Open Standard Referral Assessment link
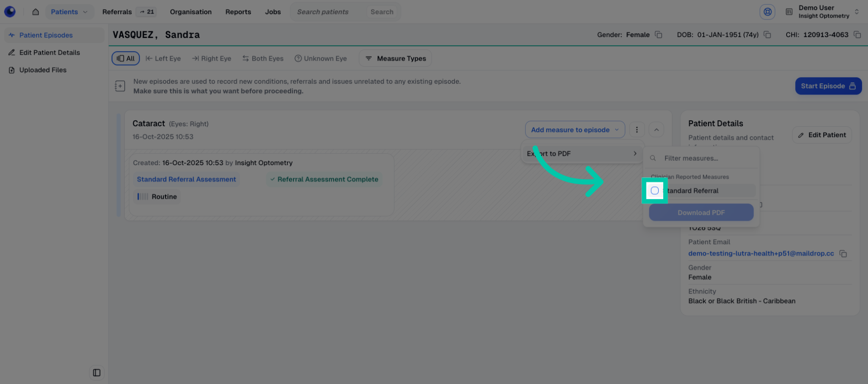Image resolution: width=868 pixels, height=384 pixels. click(186, 180)
